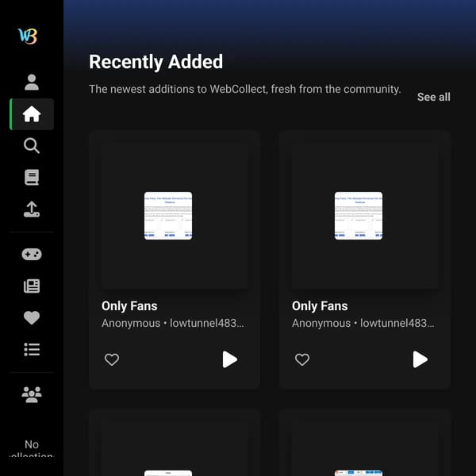This screenshot has width=476, height=476.
Task: Open the list icon in sidebar
Action: pos(32,349)
